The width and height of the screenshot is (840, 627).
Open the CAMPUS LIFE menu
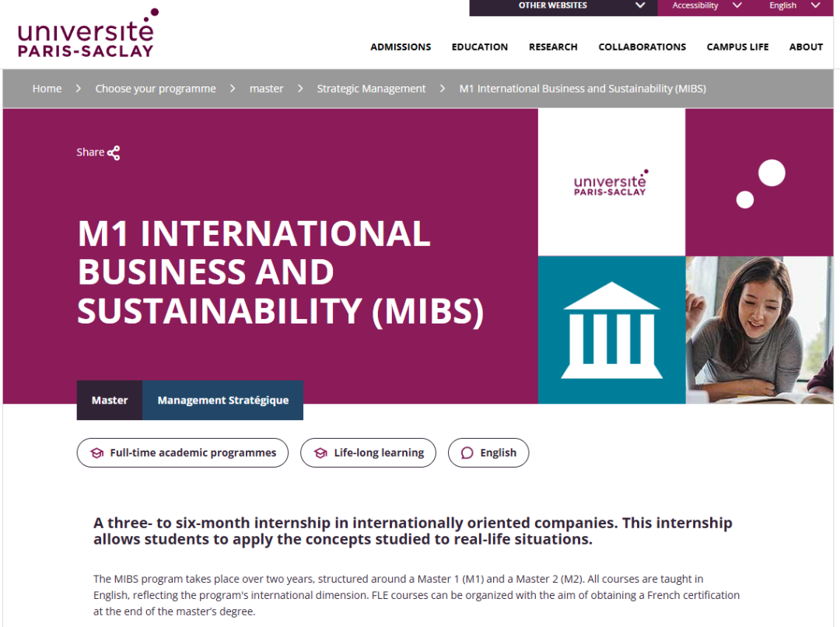737,47
